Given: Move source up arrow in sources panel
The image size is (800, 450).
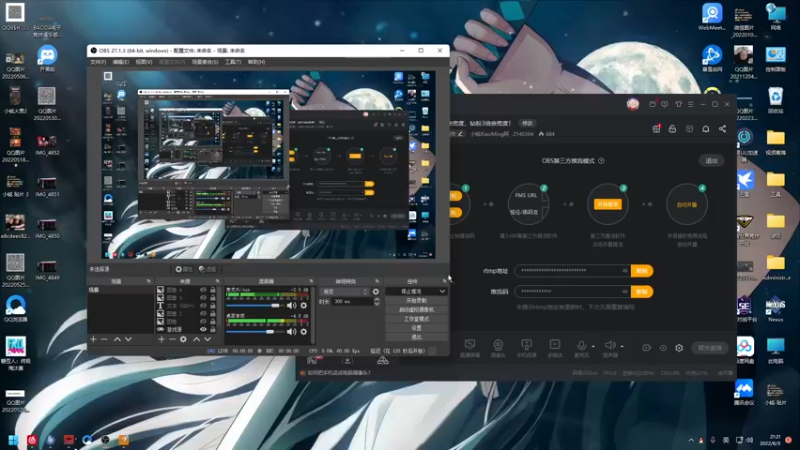Looking at the screenshot, I should pos(196,339).
